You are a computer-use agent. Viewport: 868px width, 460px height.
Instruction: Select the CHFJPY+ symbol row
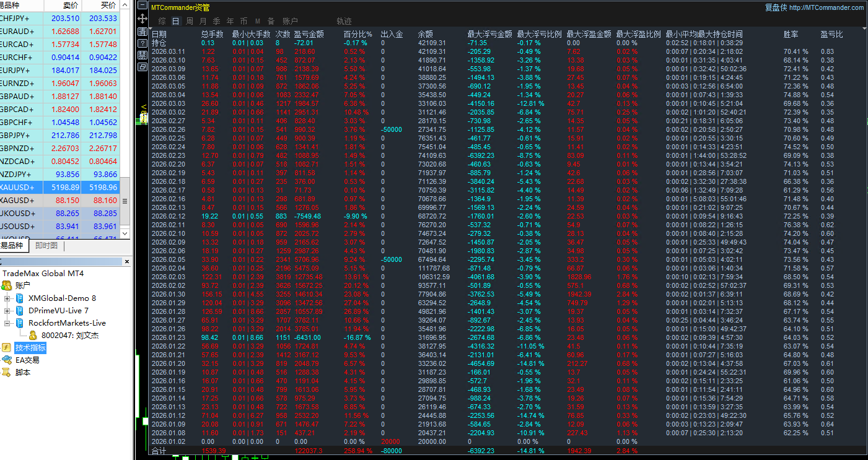(x=60, y=19)
